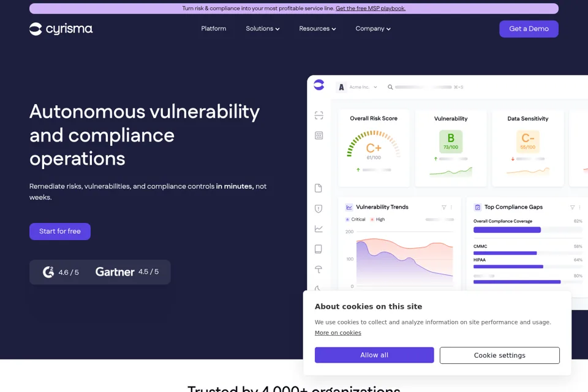Open the Vulnerability Trends filter icon
The image size is (588, 392).
coord(444,207)
